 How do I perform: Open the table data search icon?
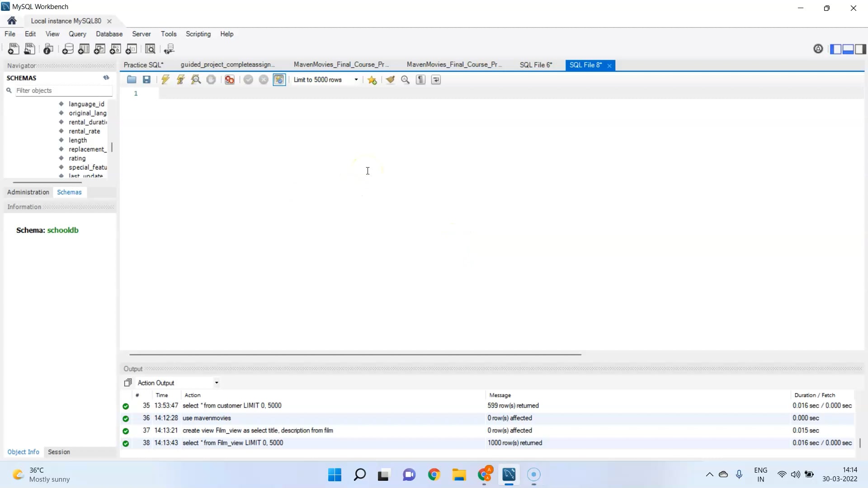pos(150,49)
